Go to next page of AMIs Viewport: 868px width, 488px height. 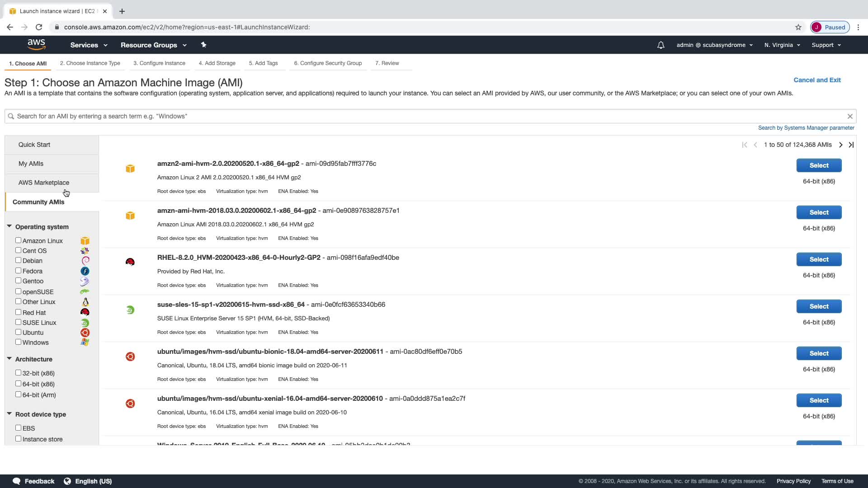[840, 145]
